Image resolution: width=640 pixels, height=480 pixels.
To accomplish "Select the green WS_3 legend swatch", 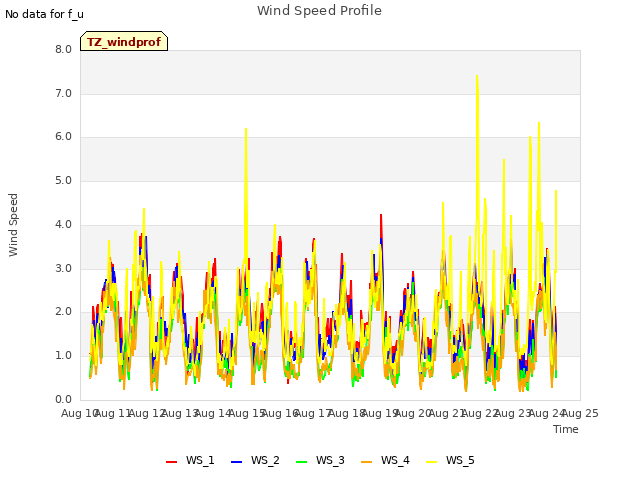I will tap(301, 462).
